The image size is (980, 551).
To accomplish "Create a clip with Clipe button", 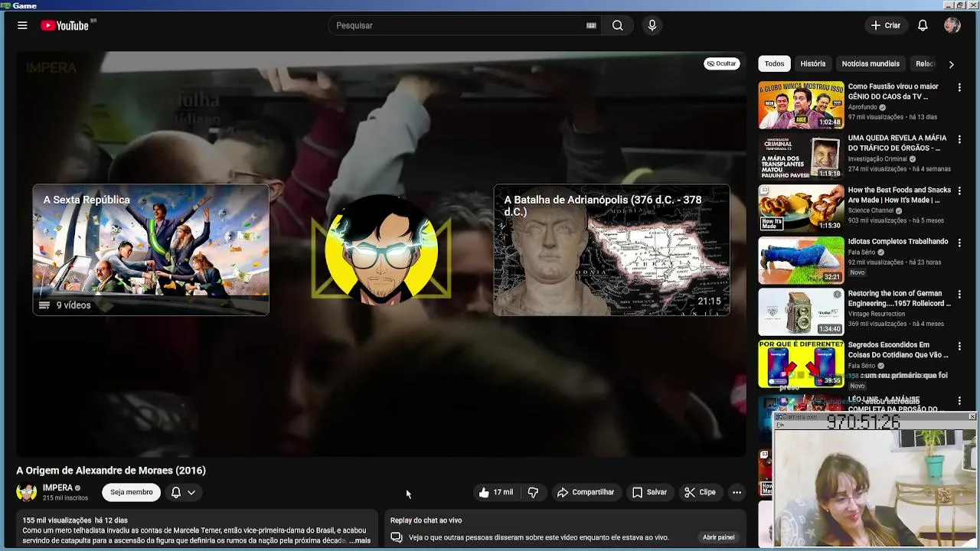I will pos(701,492).
